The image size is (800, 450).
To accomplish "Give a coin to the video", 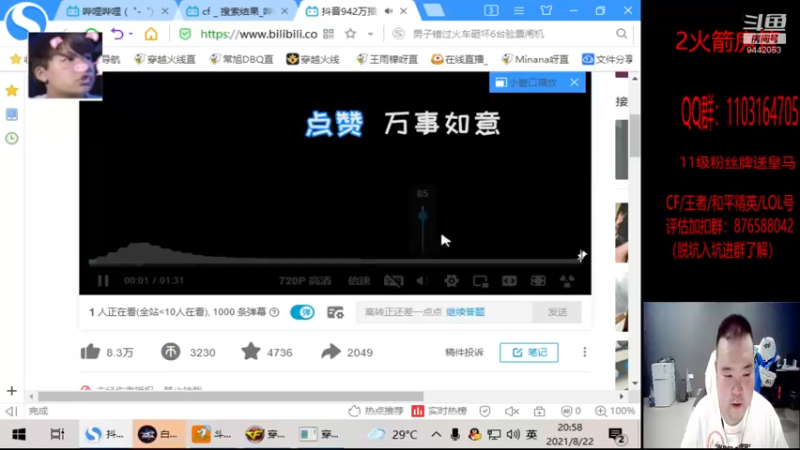I will pyautogui.click(x=170, y=352).
